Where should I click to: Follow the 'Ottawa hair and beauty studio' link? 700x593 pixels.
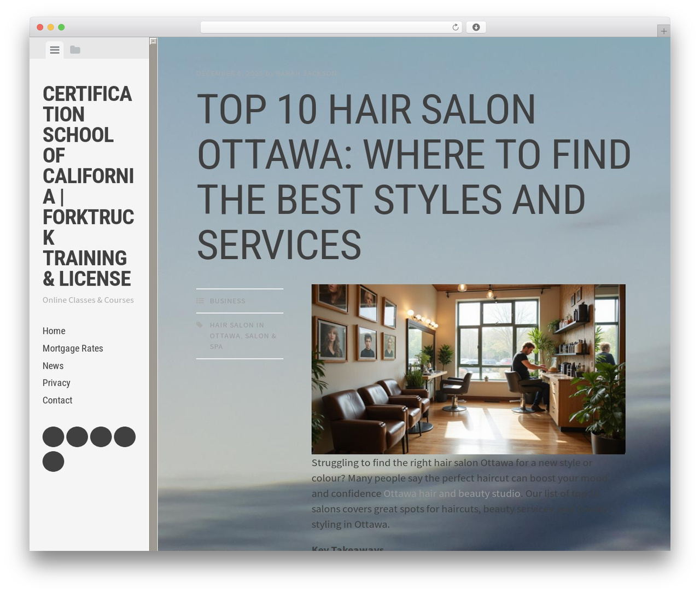[452, 493]
